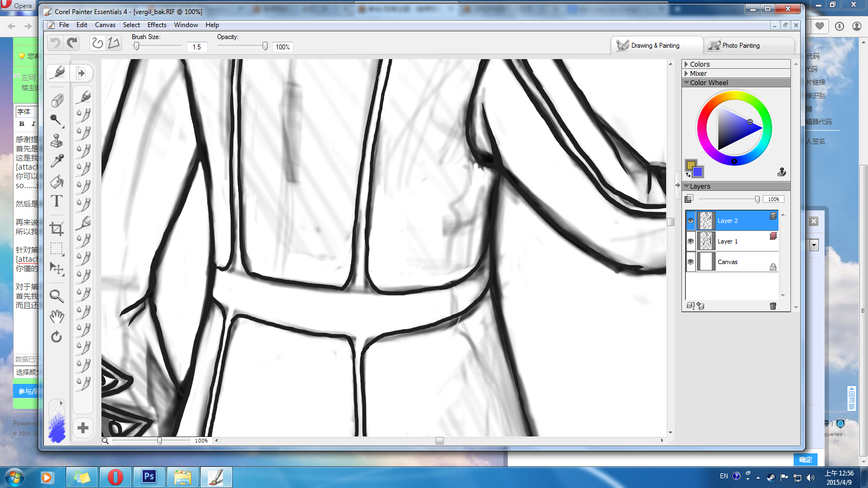The height and width of the screenshot is (488, 868).
Task: Collapse the Layers panel
Action: coord(687,186)
